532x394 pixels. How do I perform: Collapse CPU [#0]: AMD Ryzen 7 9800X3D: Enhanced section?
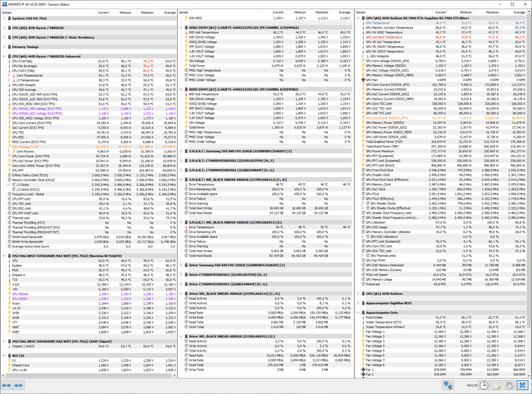pyautogui.click(x=4, y=57)
